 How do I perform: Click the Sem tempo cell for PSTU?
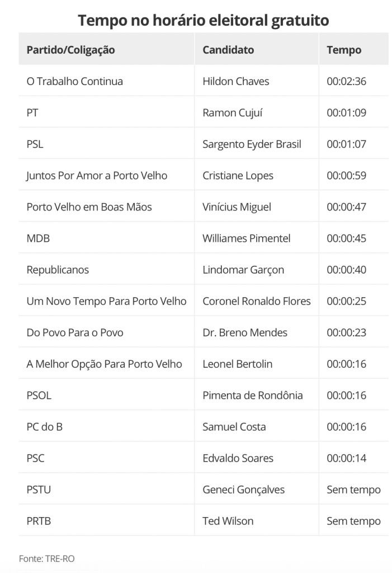[x=353, y=490]
